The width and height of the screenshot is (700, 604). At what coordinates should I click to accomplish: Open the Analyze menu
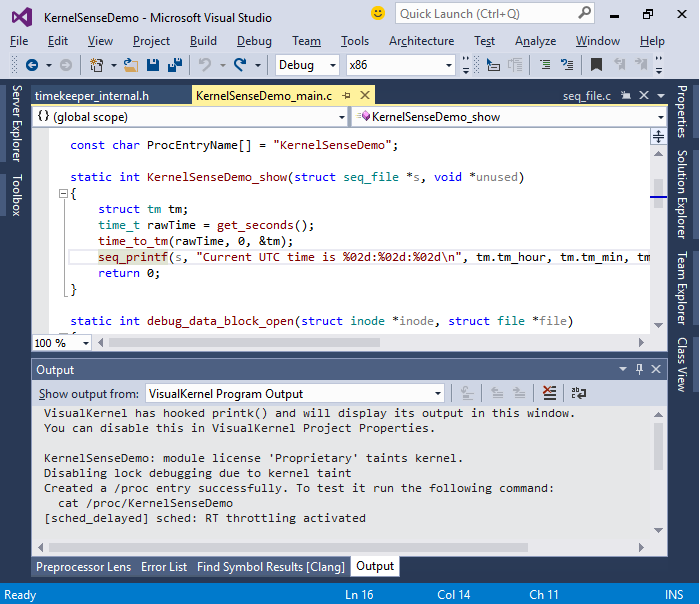pos(535,41)
